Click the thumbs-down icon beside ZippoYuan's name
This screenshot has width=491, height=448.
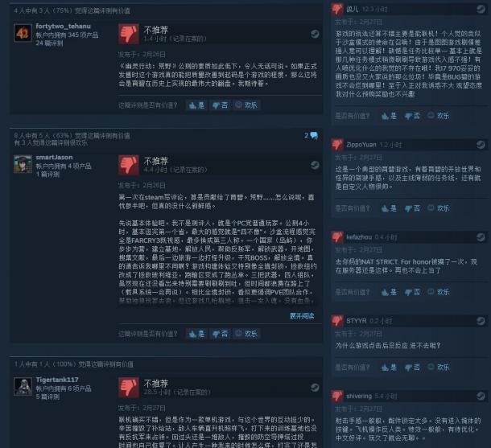(x=337, y=145)
